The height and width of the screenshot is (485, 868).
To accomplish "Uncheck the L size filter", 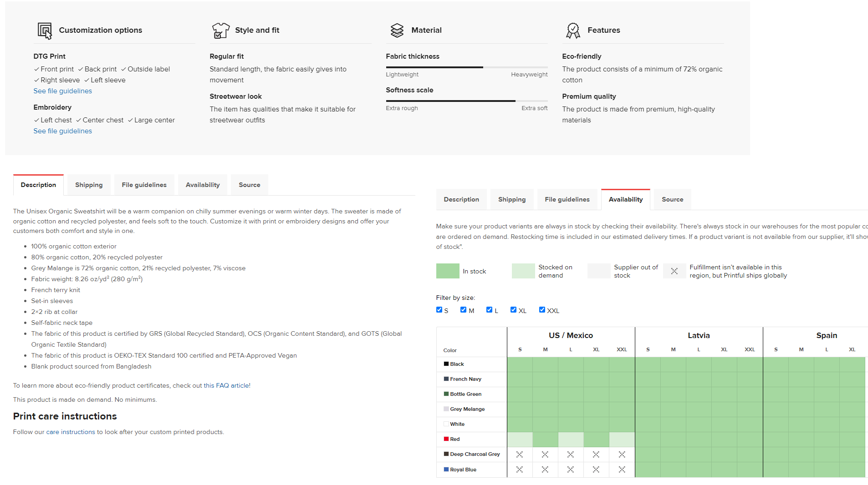I will click(x=489, y=310).
